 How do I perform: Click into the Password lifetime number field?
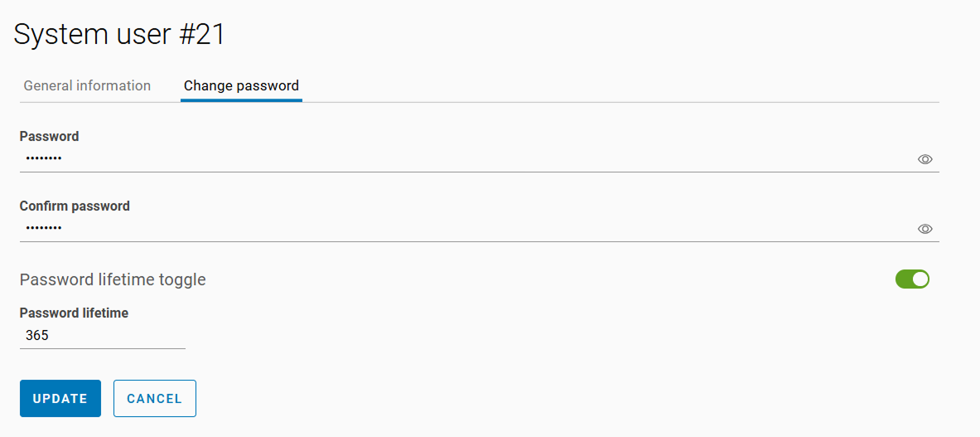tap(102, 336)
